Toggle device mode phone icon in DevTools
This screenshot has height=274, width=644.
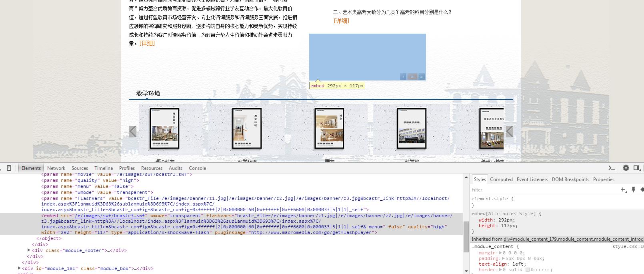coord(9,168)
